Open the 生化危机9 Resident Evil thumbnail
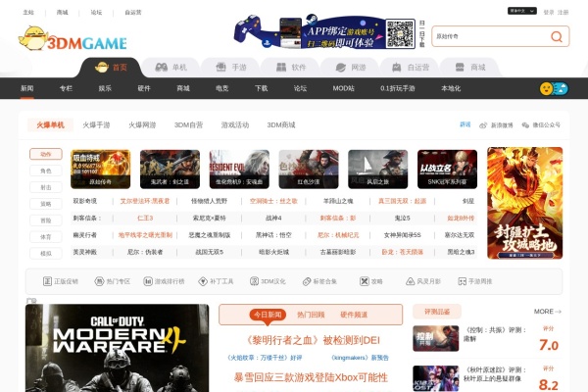The image size is (588, 392). (239, 169)
